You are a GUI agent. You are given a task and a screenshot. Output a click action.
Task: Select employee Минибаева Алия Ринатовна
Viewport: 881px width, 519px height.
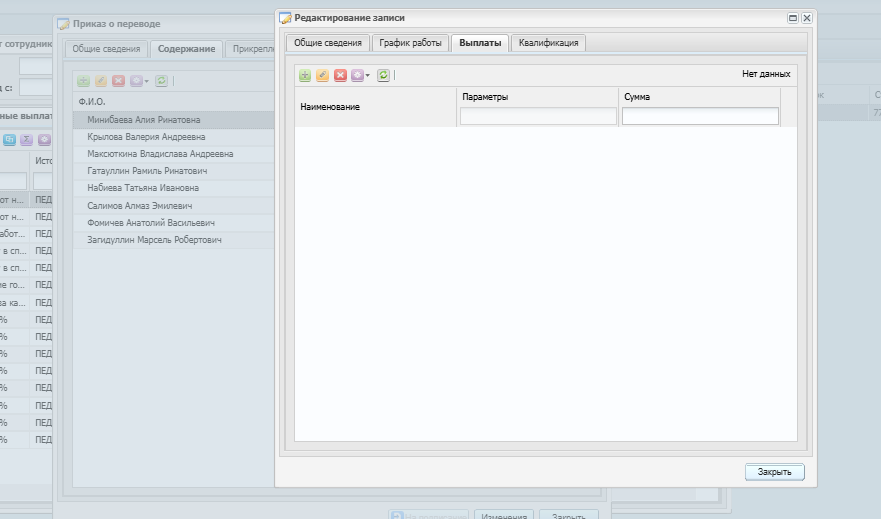click(174, 120)
